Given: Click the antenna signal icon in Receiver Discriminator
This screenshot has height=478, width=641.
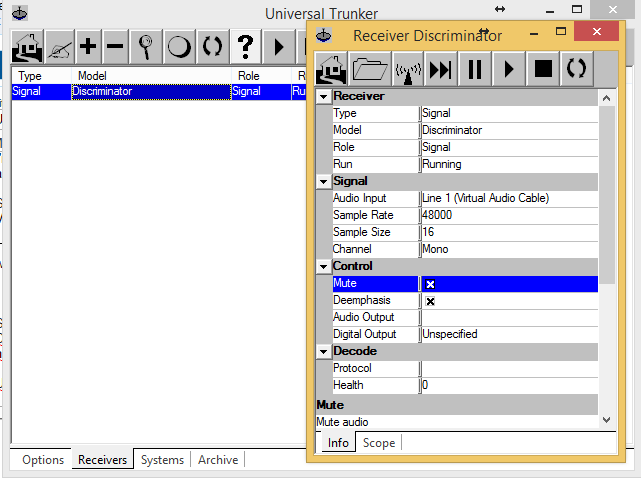Looking at the screenshot, I should pyautogui.click(x=408, y=69).
